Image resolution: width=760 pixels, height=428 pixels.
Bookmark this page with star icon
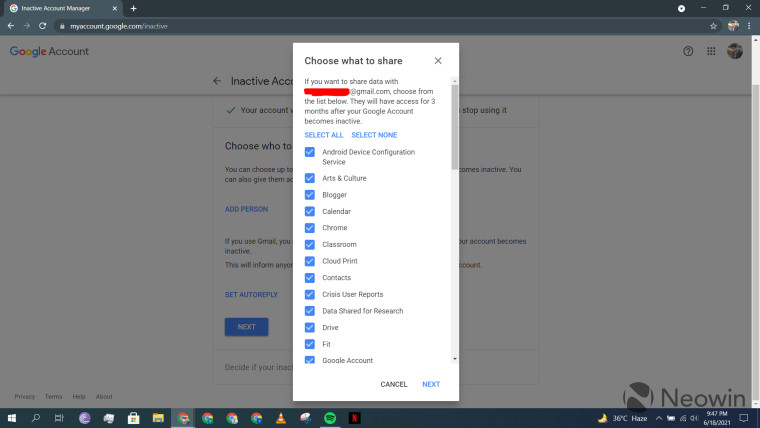[713, 26]
